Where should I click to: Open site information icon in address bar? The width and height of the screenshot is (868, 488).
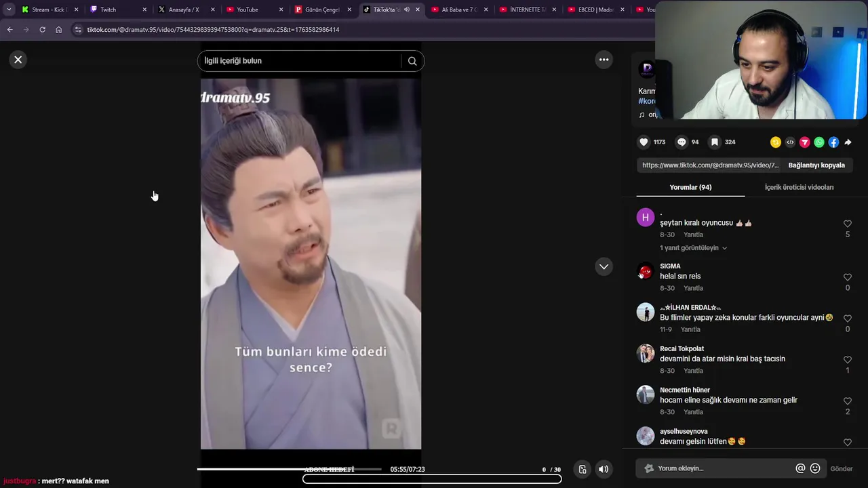pos(78,30)
